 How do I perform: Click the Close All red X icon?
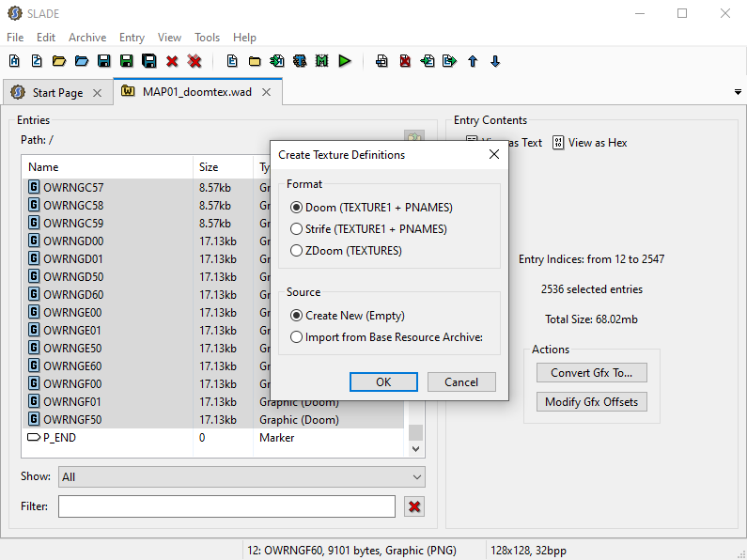click(195, 61)
